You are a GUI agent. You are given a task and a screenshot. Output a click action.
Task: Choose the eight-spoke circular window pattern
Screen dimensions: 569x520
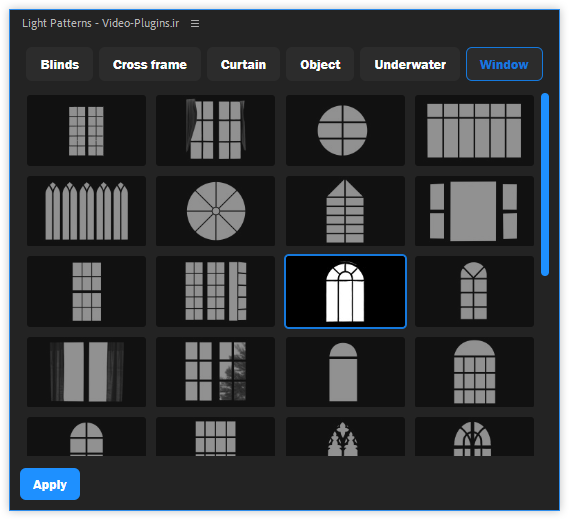click(216, 211)
